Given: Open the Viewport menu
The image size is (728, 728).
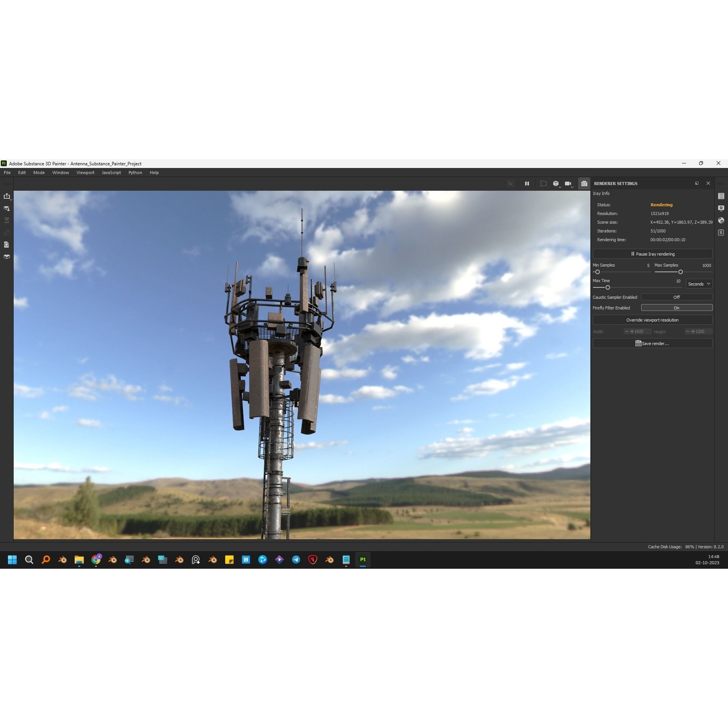Looking at the screenshot, I should click(x=85, y=173).
